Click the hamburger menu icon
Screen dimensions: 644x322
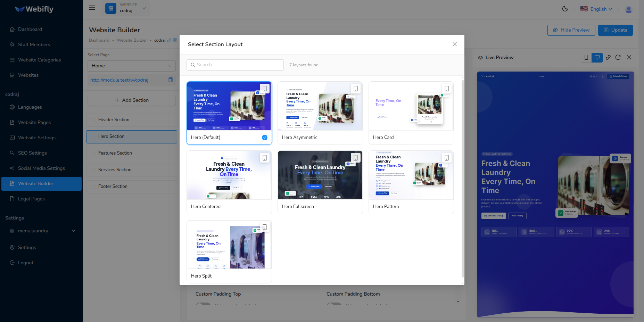click(x=92, y=8)
